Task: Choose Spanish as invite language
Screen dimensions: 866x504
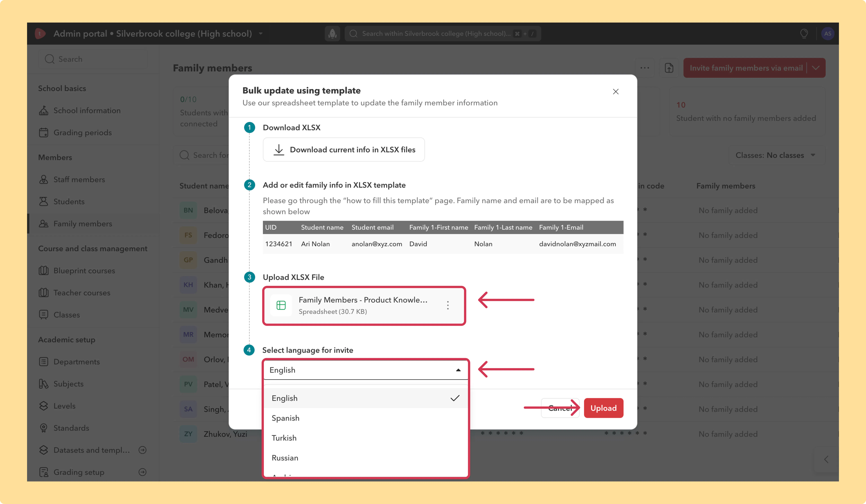Action: coord(366,418)
